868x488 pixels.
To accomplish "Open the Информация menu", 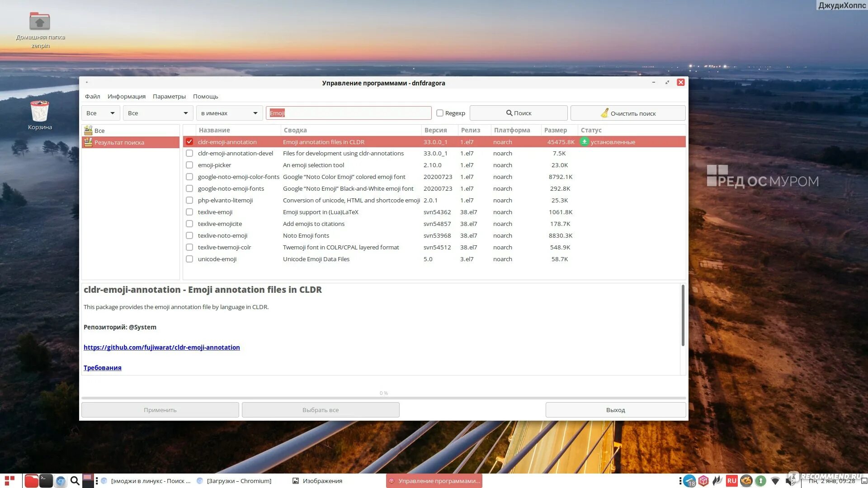I will click(x=127, y=96).
